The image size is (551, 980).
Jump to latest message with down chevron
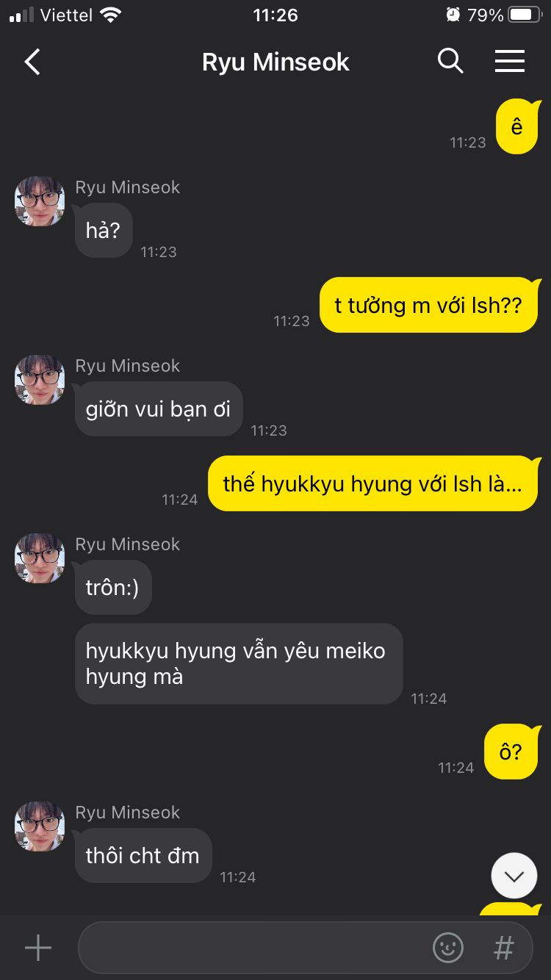click(514, 875)
